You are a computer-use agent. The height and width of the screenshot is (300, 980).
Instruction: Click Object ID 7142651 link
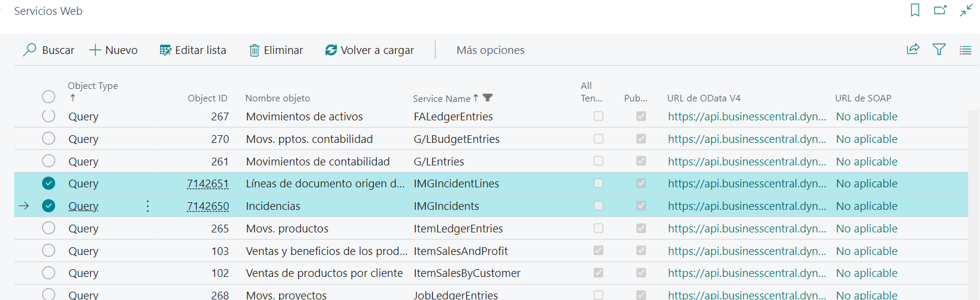[x=208, y=184]
